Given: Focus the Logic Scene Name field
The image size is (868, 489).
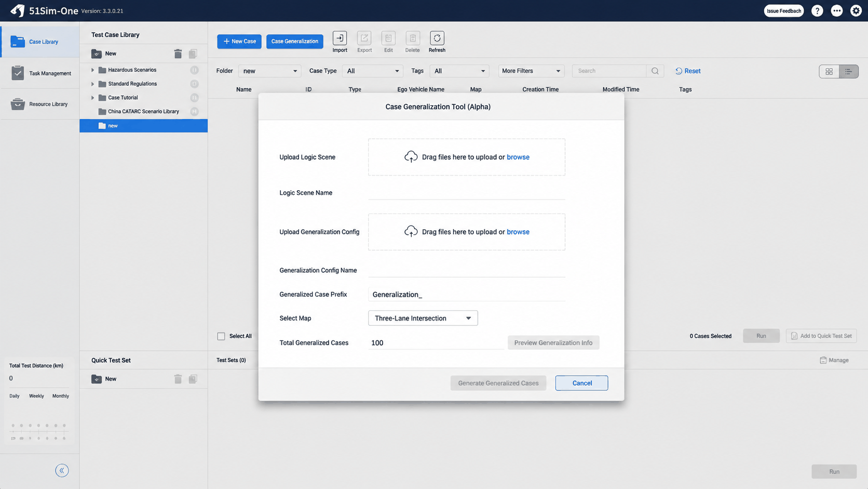Looking at the screenshot, I should tap(467, 192).
